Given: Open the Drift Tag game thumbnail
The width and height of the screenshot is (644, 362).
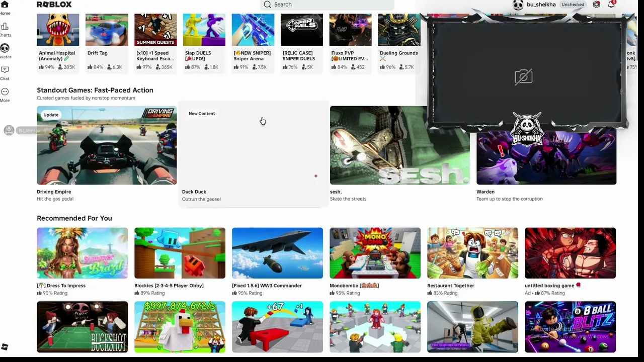Looking at the screenshot, I should [x=107, y=30].
